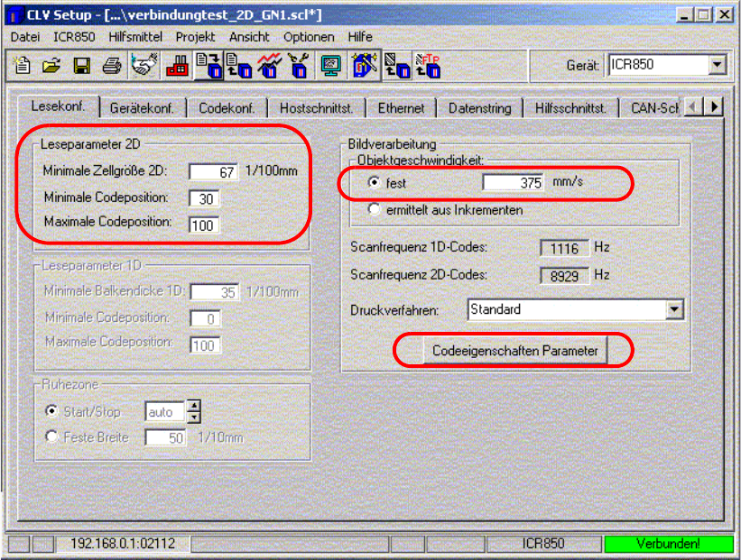741x560 pixels.
Task: Launch the magic wand wizard icon
Action: [x=365, y=65]
